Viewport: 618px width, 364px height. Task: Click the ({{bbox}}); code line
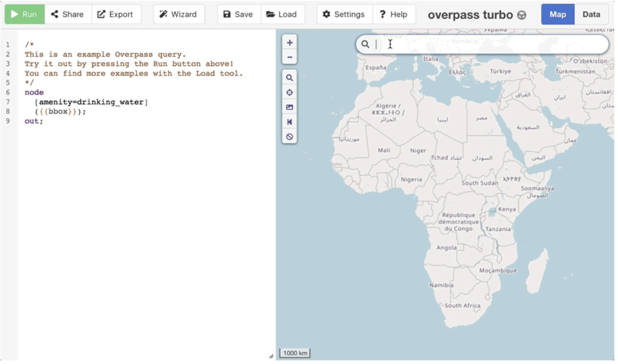[x=60, y=111]
